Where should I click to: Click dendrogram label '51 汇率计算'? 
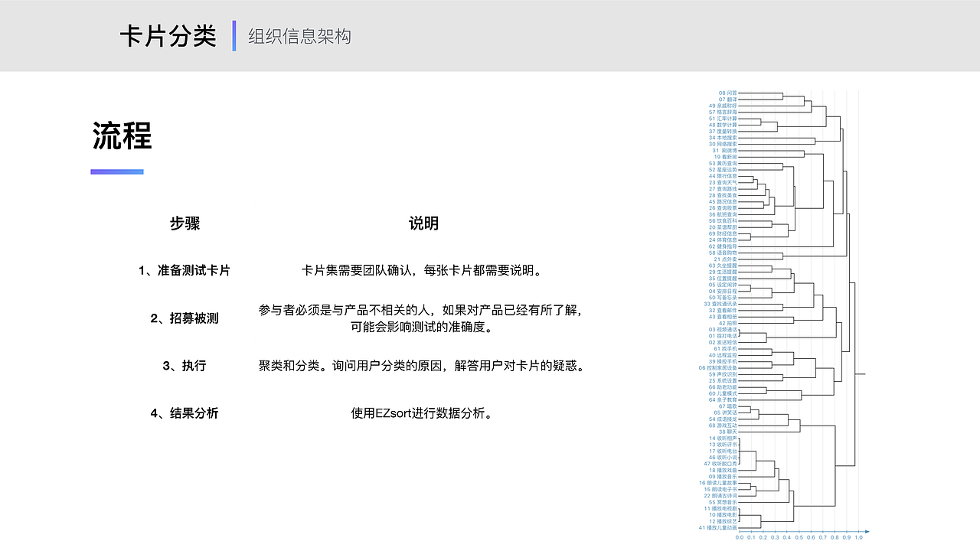(724, 119)
